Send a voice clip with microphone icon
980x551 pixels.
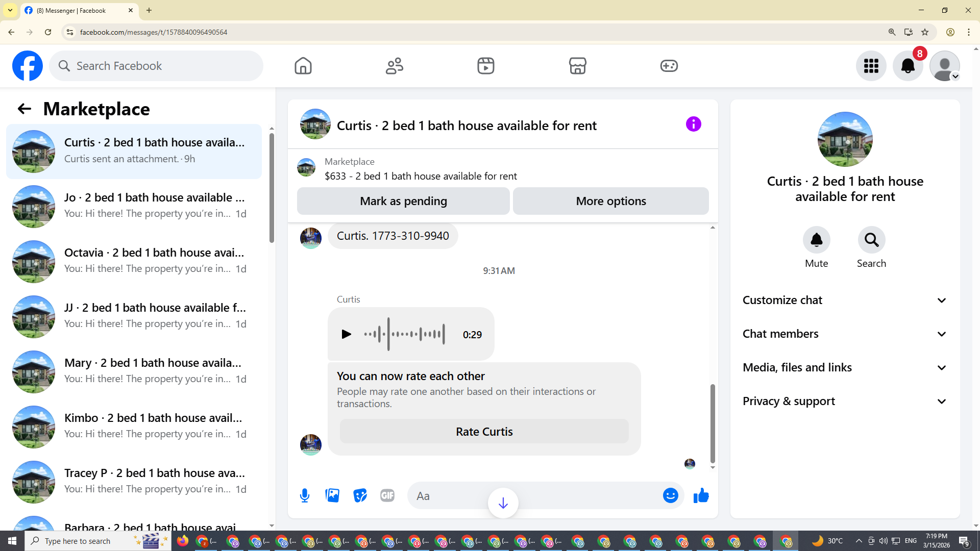(305, 495)
